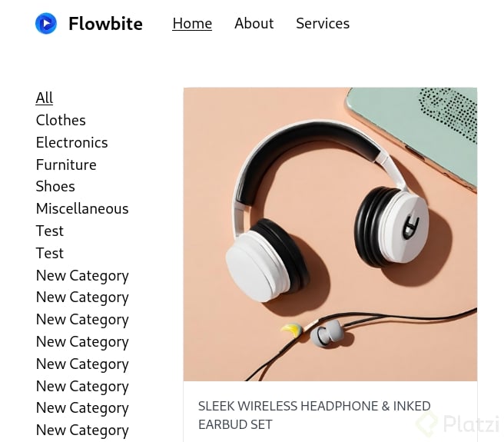
Task: Open the headphone product image
Action: pyautogui.click(x=330, y=234)
